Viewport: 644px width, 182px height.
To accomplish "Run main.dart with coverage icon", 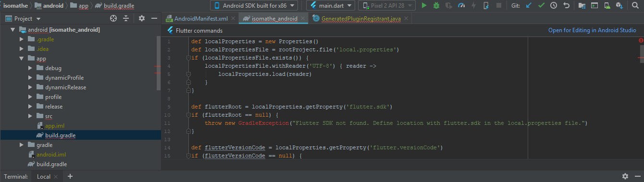I will coord(449,6).
